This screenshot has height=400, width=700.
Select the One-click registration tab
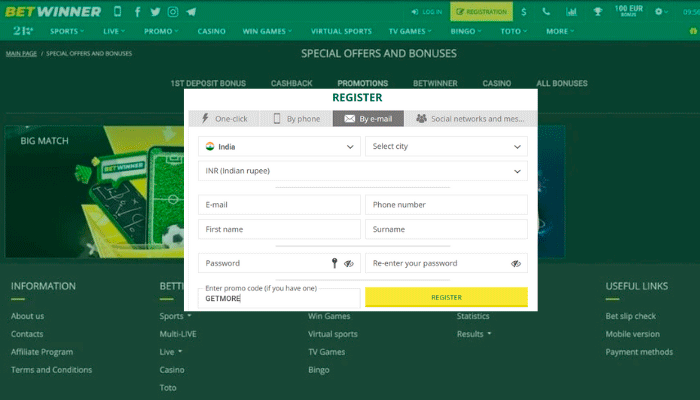tap(224, 119)
